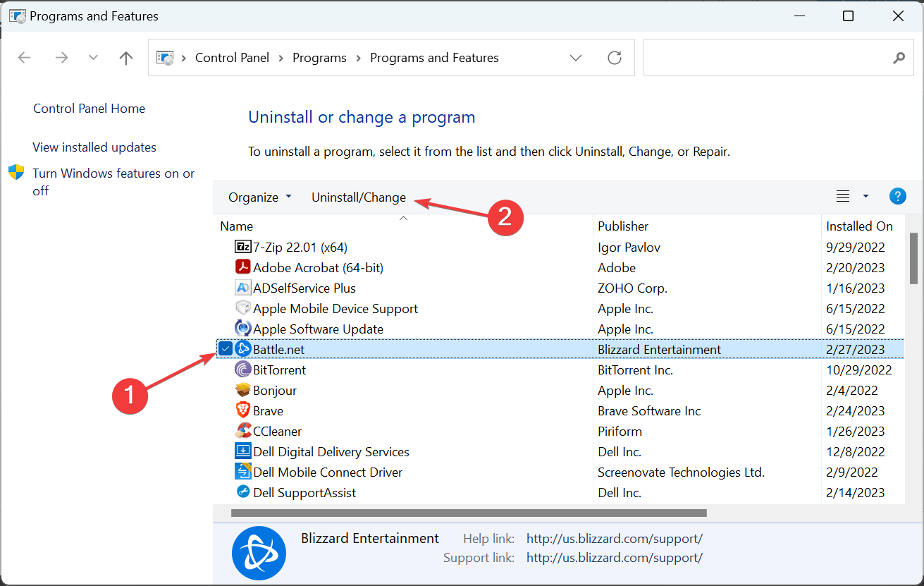Click the BitTorrent program icon
The width and height of the screenshot is (924, 586).
coord(242,370)
